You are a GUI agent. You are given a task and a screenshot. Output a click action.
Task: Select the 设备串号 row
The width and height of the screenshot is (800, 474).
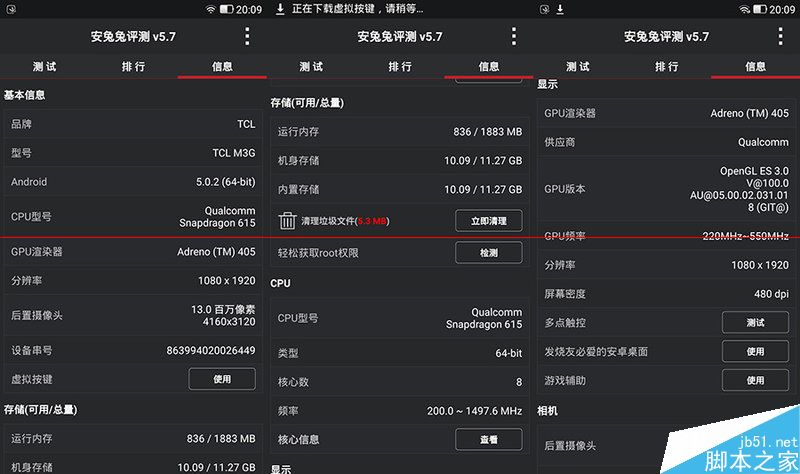(x=133, y=351)
